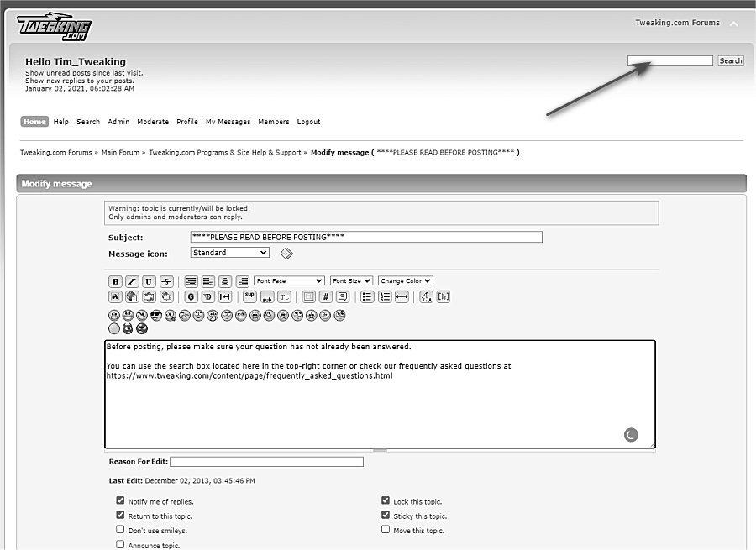
Task: Insert superscript tag
Action: click(x=249, y=296)
